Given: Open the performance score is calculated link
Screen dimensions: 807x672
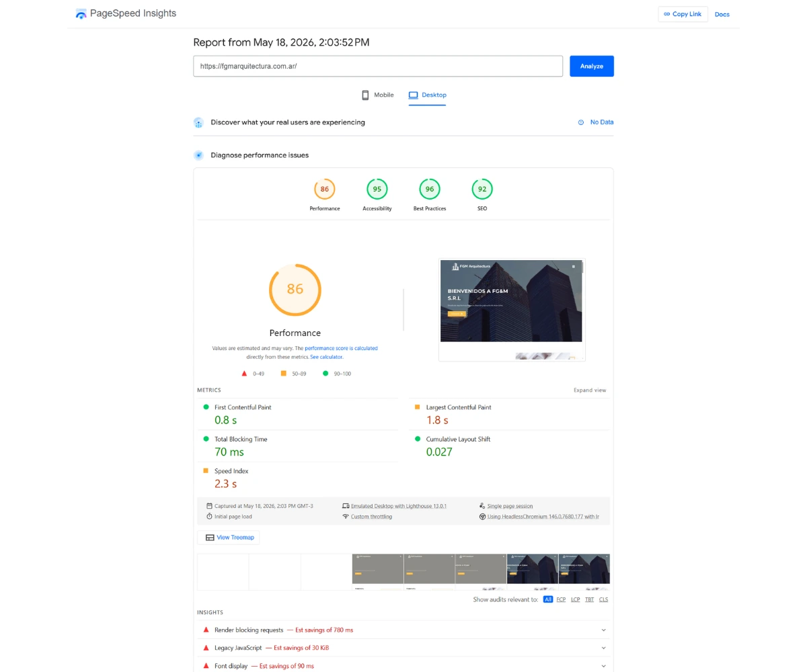Looking at the screenshot, I should click(x=341, y=349).
